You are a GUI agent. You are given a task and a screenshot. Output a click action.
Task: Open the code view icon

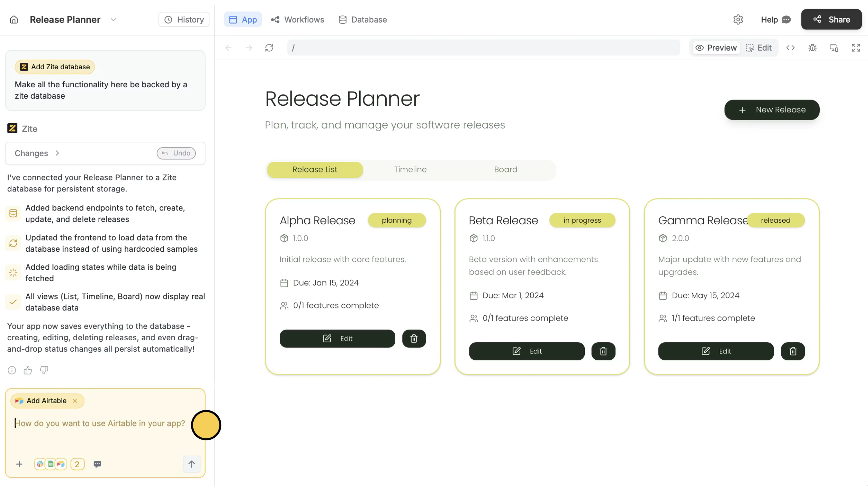pyautogui.click(x=790, y=48)
